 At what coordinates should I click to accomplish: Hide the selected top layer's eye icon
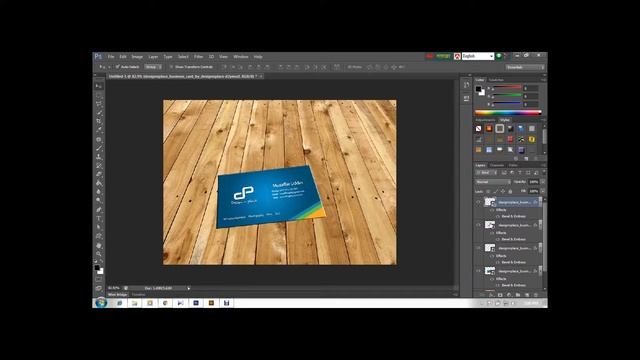pyautogui.click(x=478, y=202)
